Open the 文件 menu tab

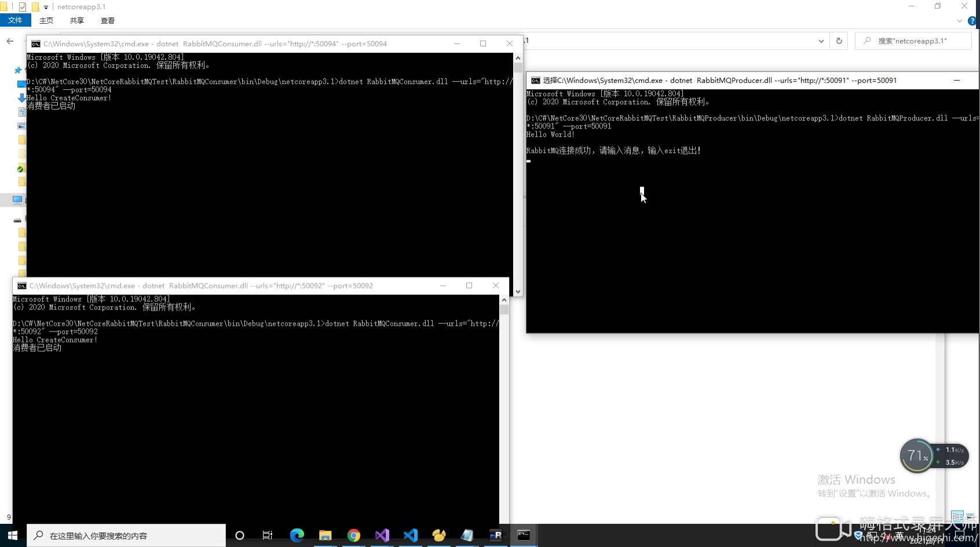coord(15,20)
